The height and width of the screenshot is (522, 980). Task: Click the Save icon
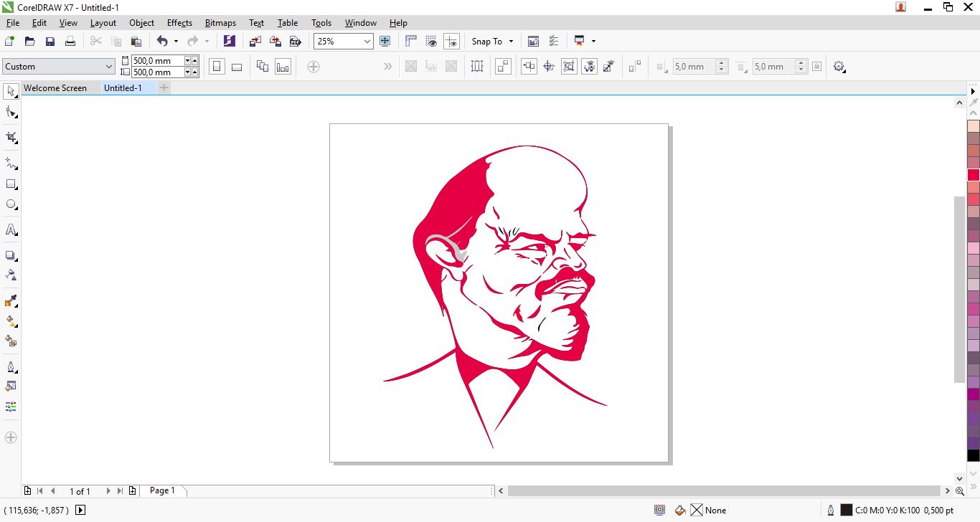(50, 42)
